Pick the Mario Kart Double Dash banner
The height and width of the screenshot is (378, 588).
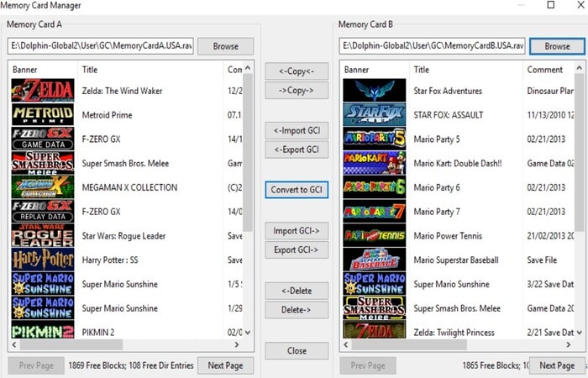coord(375,163)
